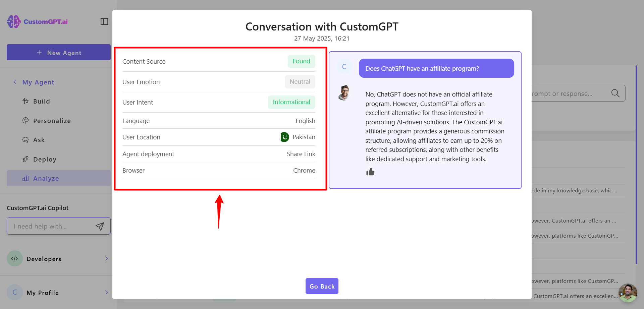Send the Copilot message with paper plane icon
Screen dimensions: 644x309
(x=100, y=226)
